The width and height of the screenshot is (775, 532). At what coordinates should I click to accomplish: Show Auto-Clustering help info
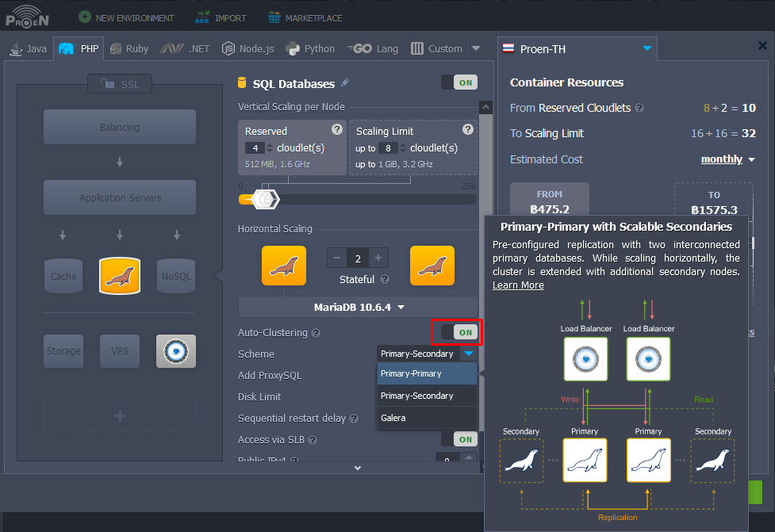(316, 333)
